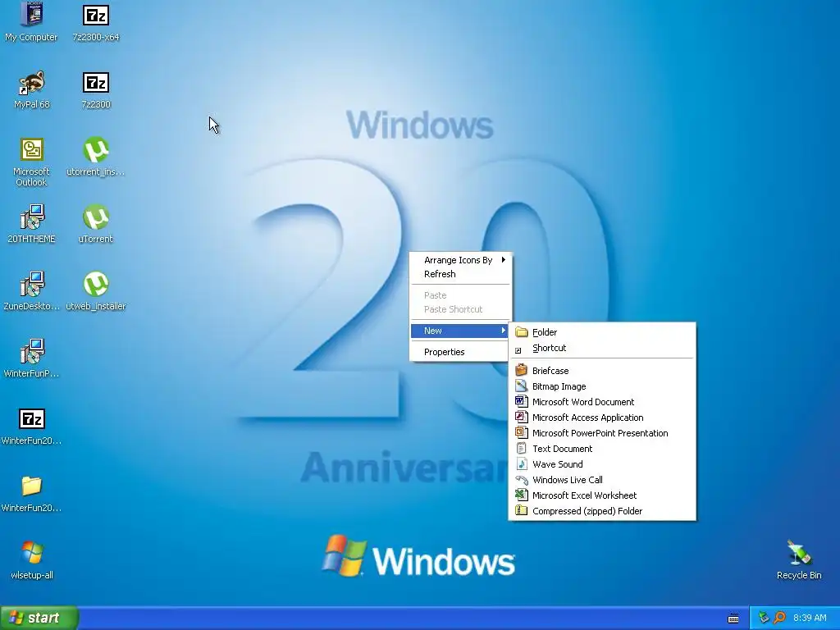Image resolution: width=840 pixels, height=630 pixels.
Task: Create a new Wave Sound
Action: 602,464
